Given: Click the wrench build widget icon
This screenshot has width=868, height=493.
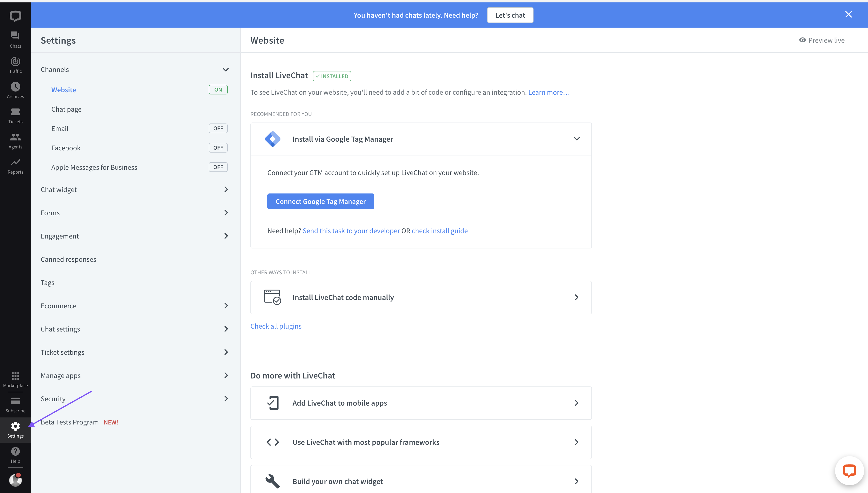Looking at the screenshot, I should click(273, 481).
